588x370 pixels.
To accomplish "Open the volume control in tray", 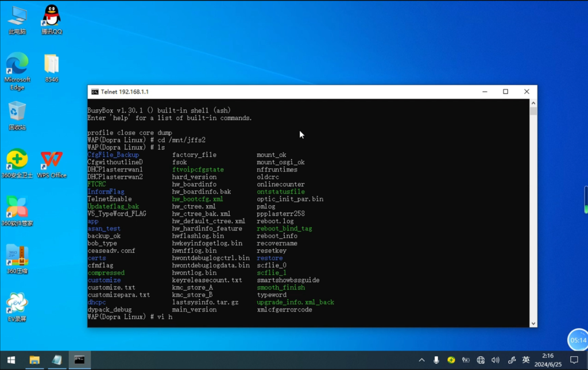I will point(496,360).
